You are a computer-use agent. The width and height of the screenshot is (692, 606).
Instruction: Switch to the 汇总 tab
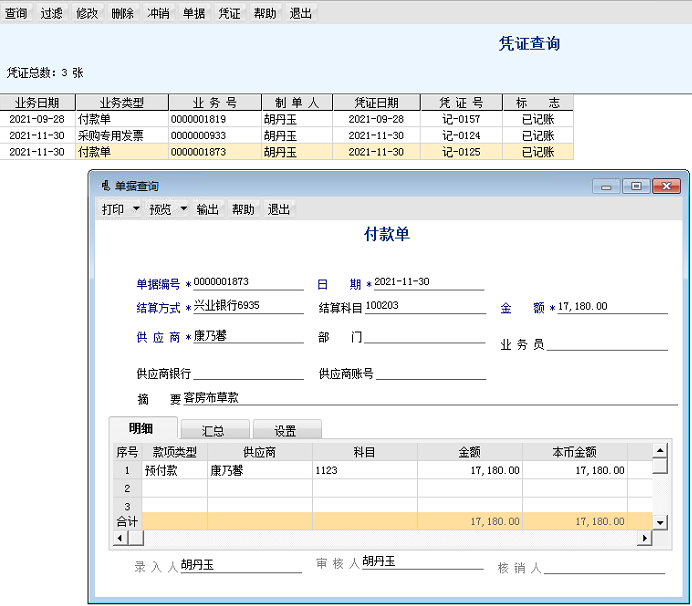tap(215, 430)
